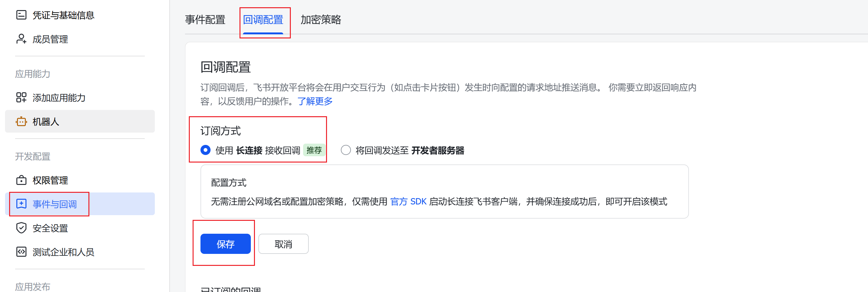The width and height of the screenshot is (868, 292).
Task: Open the 了解更多 link
Action: [x=315, y=101]
